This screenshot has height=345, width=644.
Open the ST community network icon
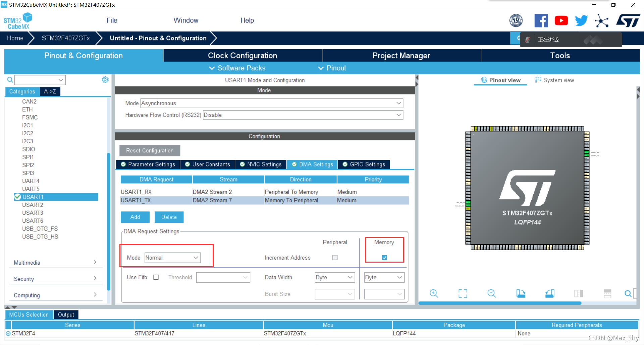(601, 20)
